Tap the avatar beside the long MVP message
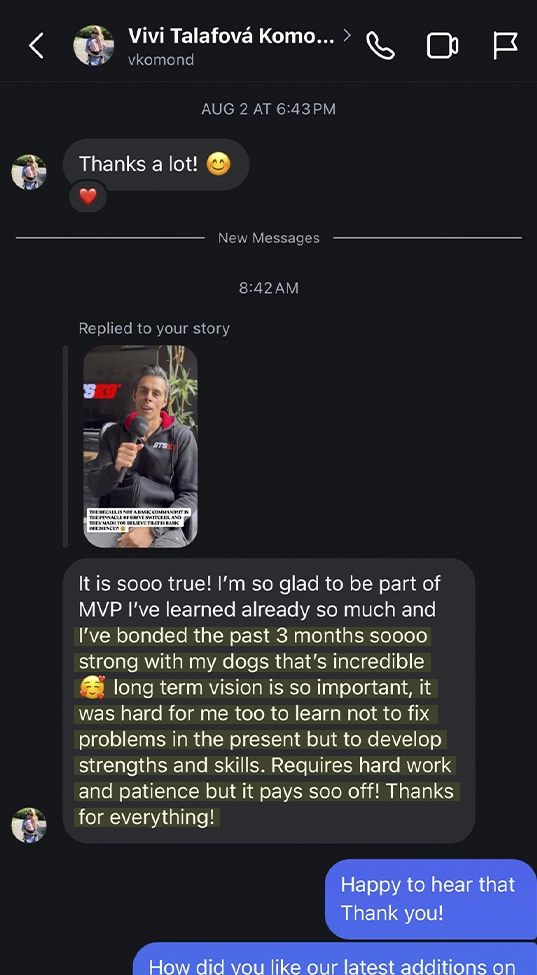This screenshot has width=537, height=975. coord(29,825)
